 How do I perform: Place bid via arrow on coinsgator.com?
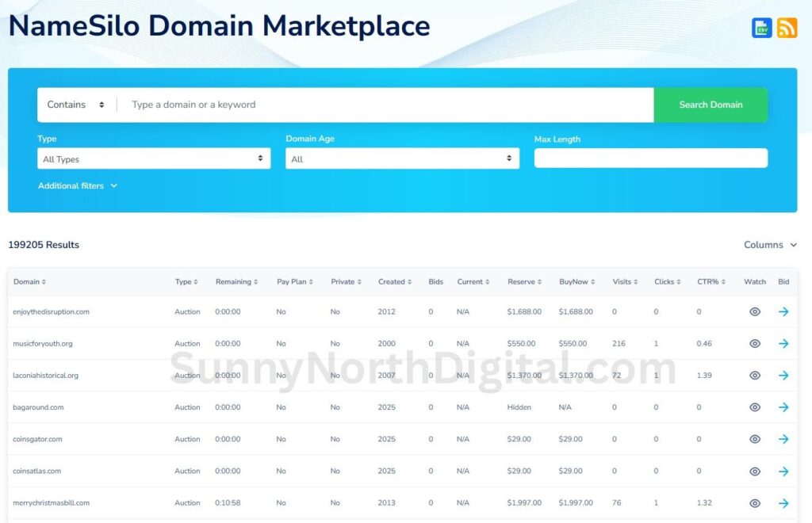pyautogui.click(x=783, y=439)
